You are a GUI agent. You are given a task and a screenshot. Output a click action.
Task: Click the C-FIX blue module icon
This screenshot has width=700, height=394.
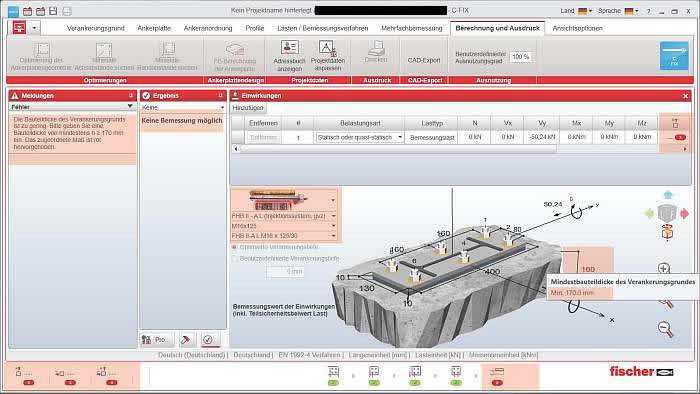(674, 56)
